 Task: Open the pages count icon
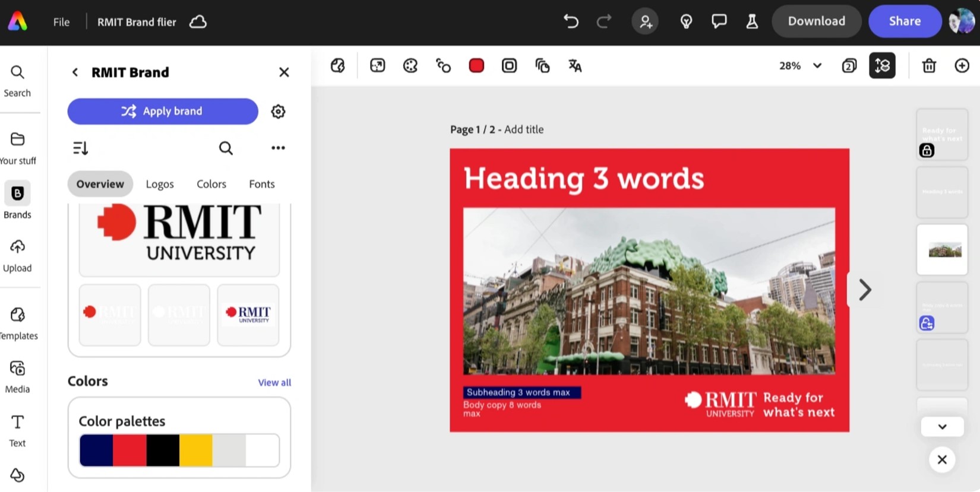(x=849, y=66)
